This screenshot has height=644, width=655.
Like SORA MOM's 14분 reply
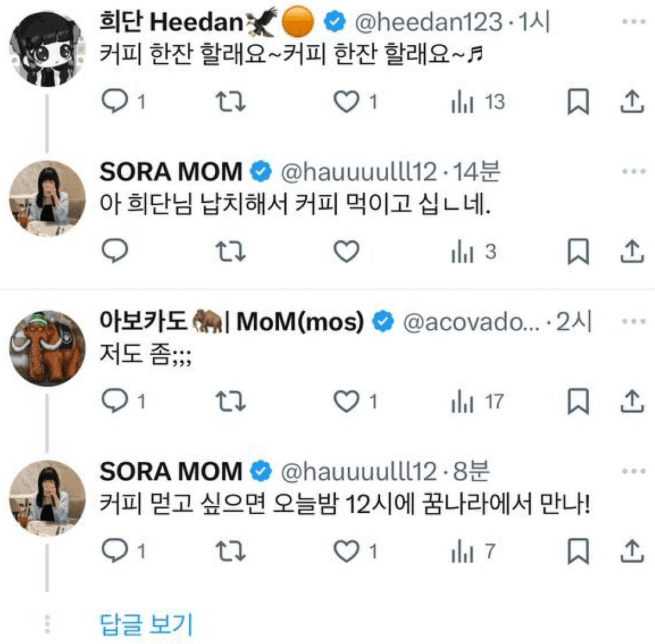tap(347, 251)
